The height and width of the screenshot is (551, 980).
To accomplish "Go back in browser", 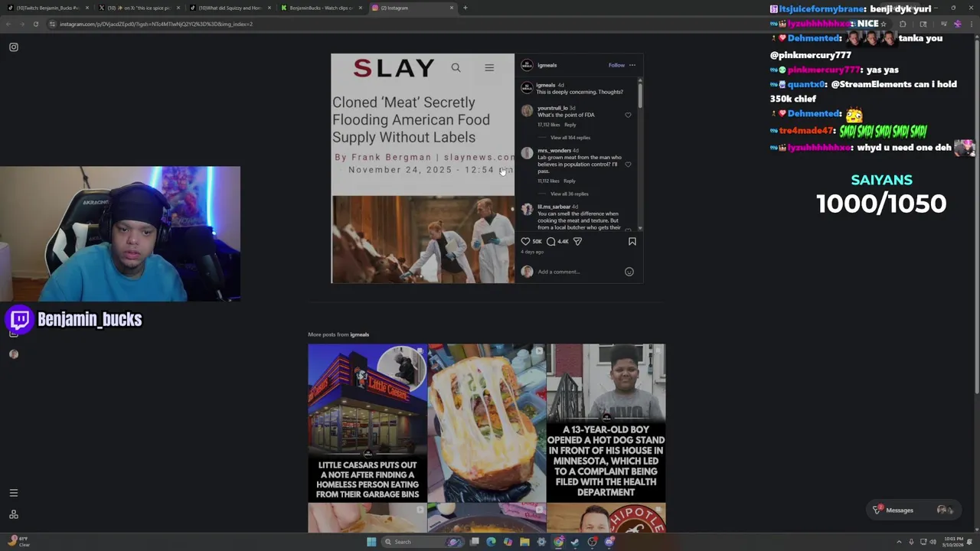I will 8,24.
